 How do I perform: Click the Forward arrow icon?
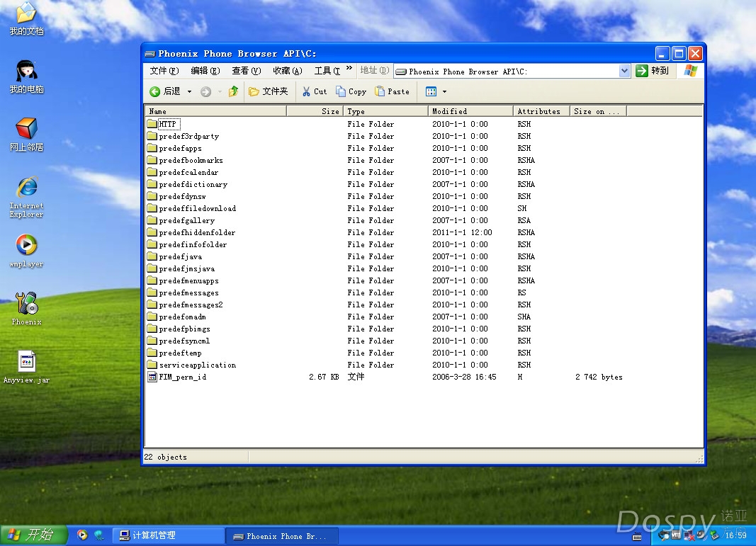206,91
